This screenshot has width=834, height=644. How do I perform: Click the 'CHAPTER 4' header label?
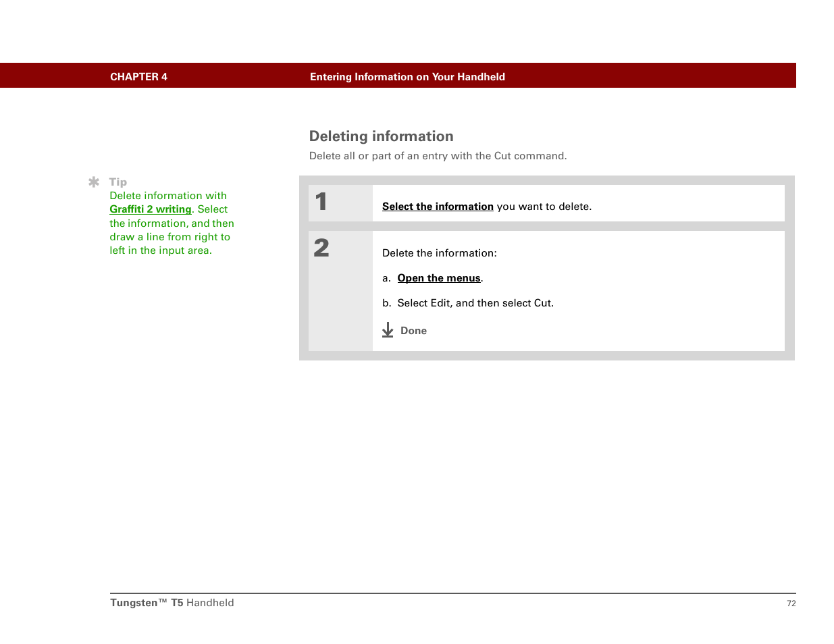(139, 77)
